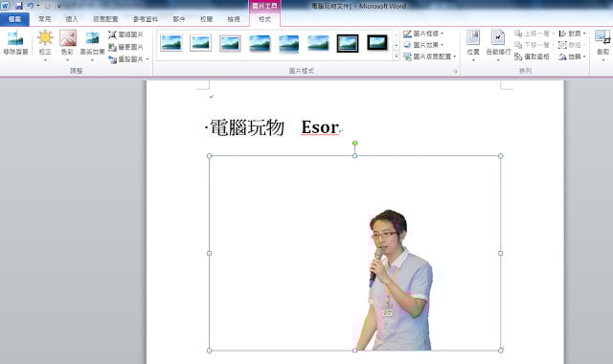Screen dimensions: 613x364
Task: Open the Undo history dropdown arrow
Action: (x=38, y=6)
